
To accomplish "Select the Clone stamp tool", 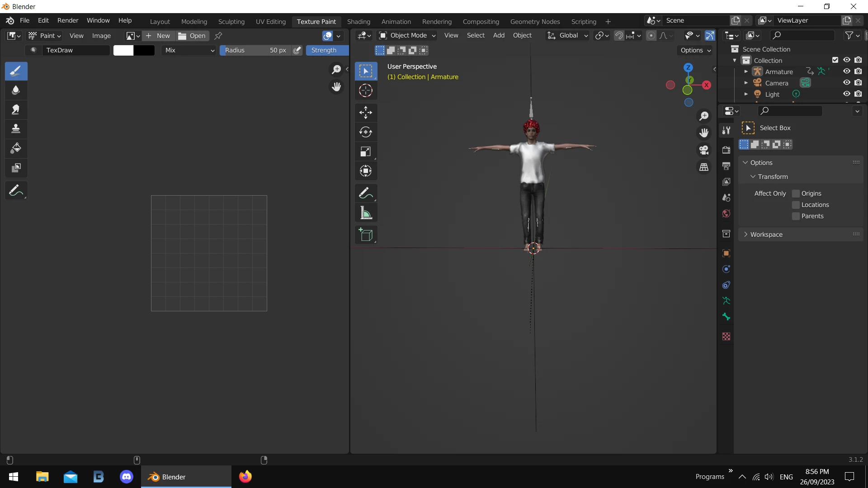I will (16, 129).
